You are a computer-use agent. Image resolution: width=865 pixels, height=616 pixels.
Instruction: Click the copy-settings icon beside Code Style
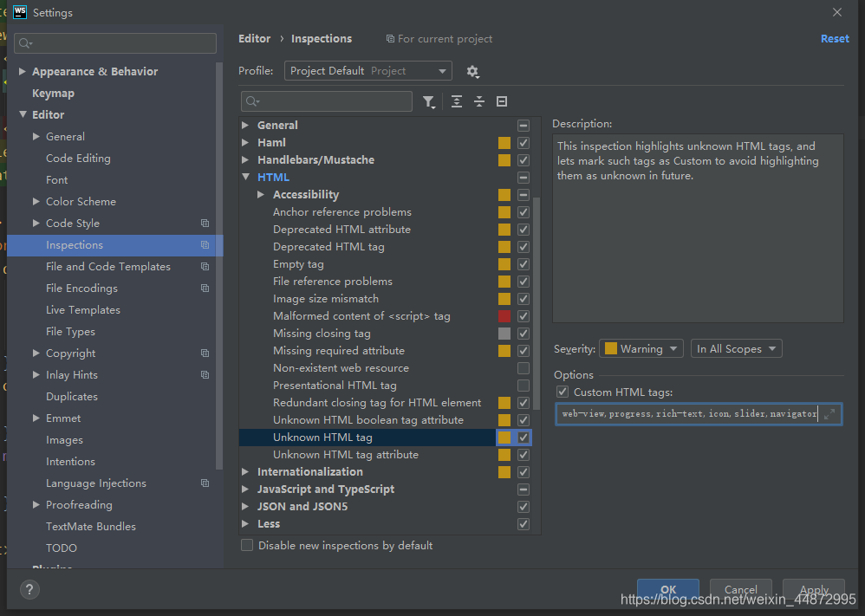(x=205, y=223)
